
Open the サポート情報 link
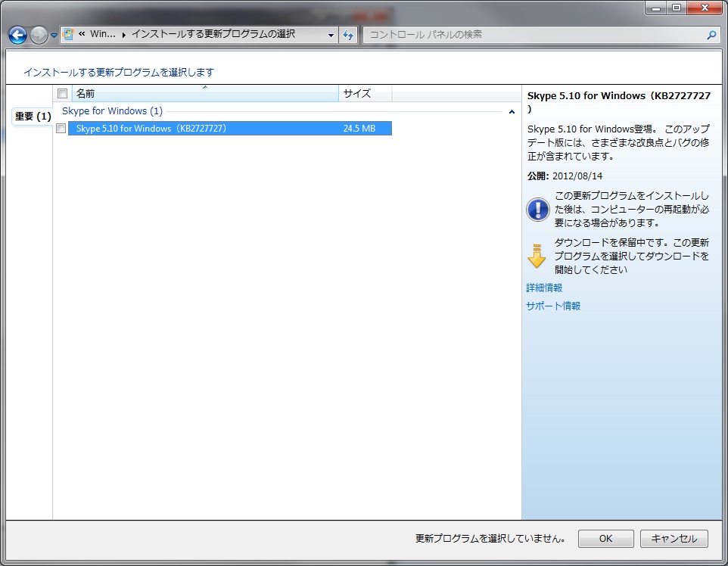coord(553,306)
